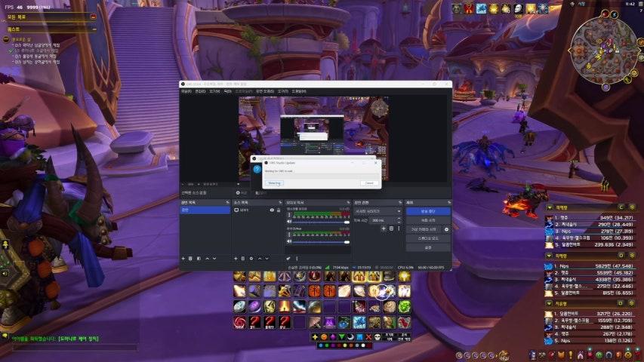Open transition properties kebab menu
The image size is (644, 362).
click(399, 229)
